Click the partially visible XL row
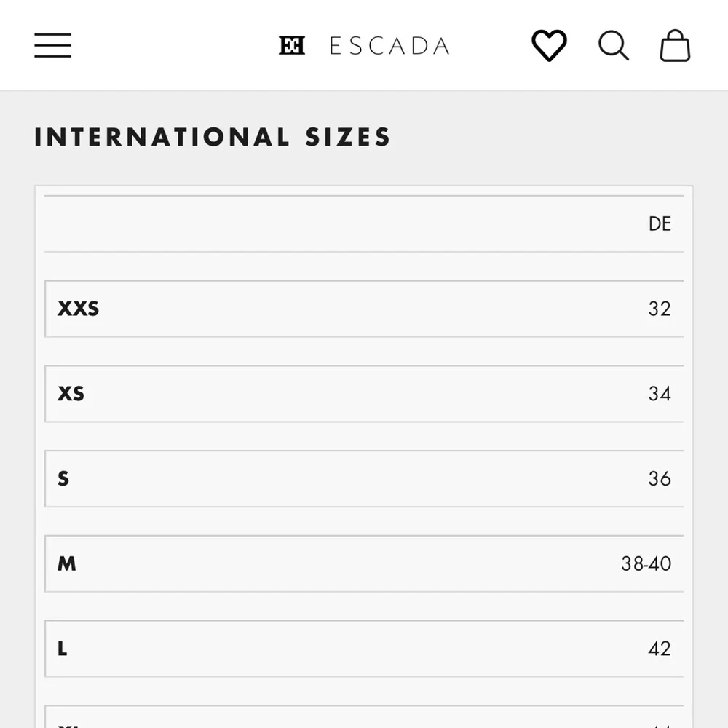Viewport: 728px width, 728px height. (364, 717)
